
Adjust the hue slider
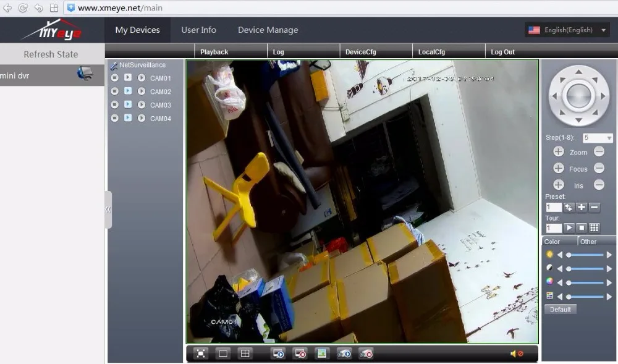pyautogui.click(x=585, y=296)
